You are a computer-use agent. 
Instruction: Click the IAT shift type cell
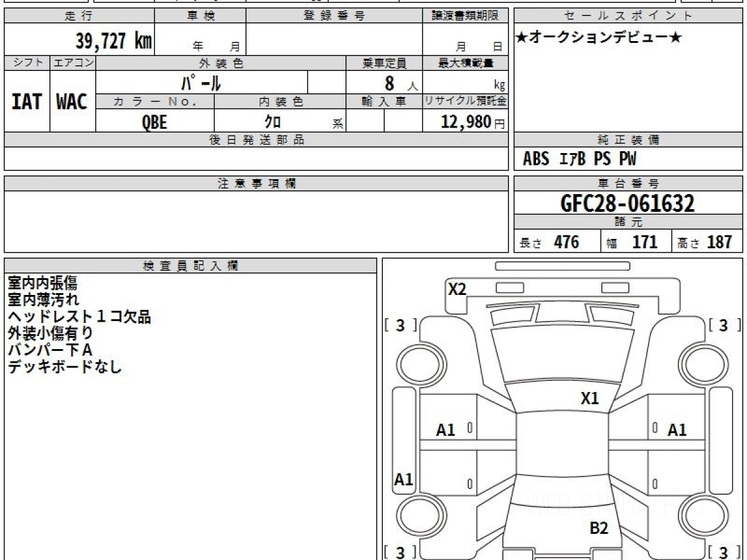click(x=27, y=102)
